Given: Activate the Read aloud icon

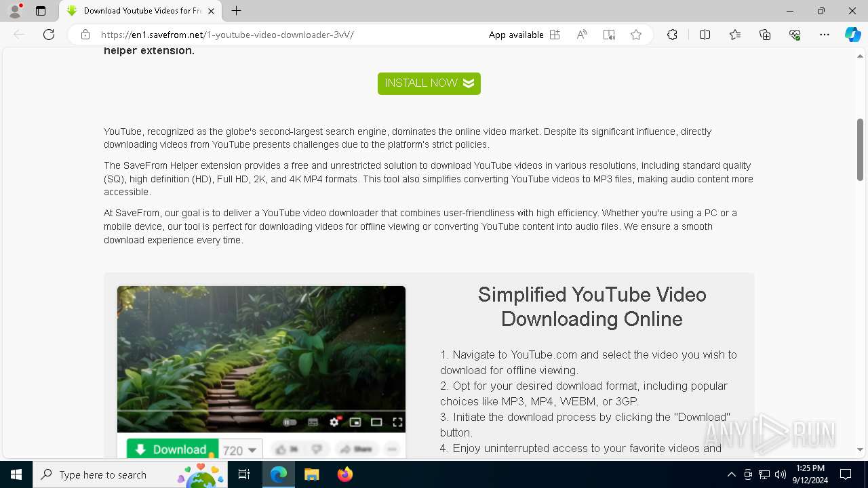Looking at the screenshot, I should [582, 35].
